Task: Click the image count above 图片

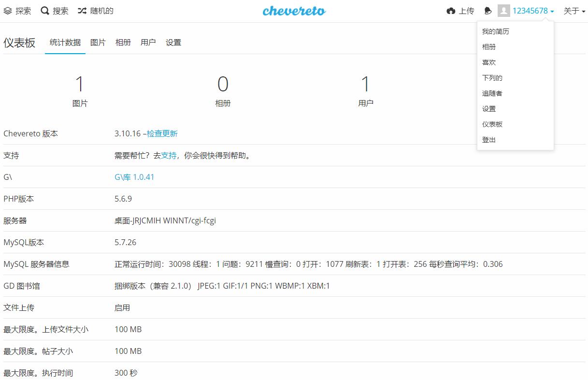Action: 80,84
